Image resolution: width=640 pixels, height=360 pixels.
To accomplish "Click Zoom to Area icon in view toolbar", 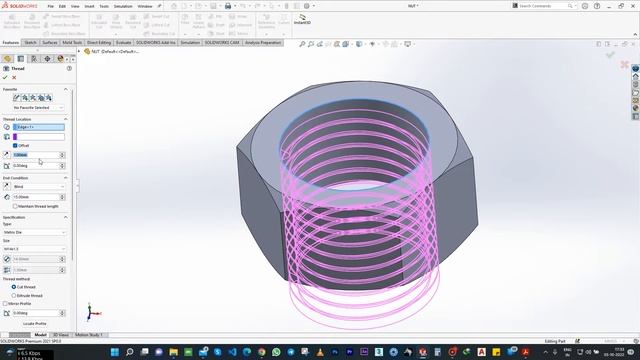I will point(311,44).
